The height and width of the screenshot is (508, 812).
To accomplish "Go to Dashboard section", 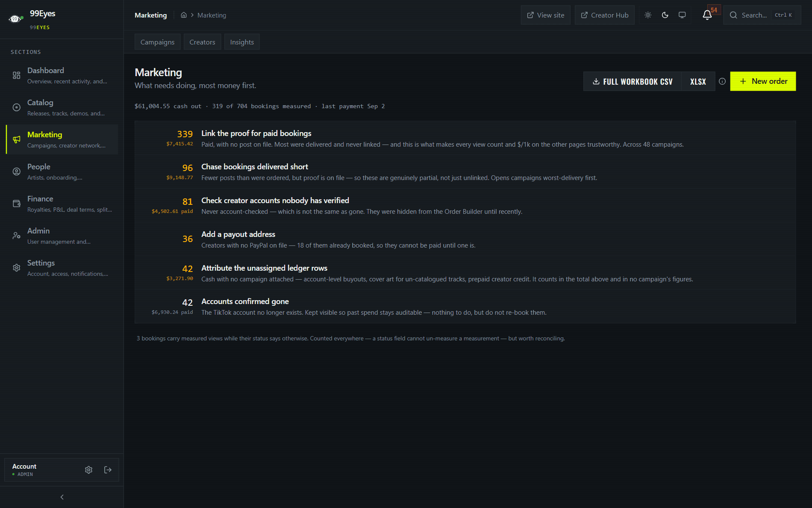I will point(62,75).
